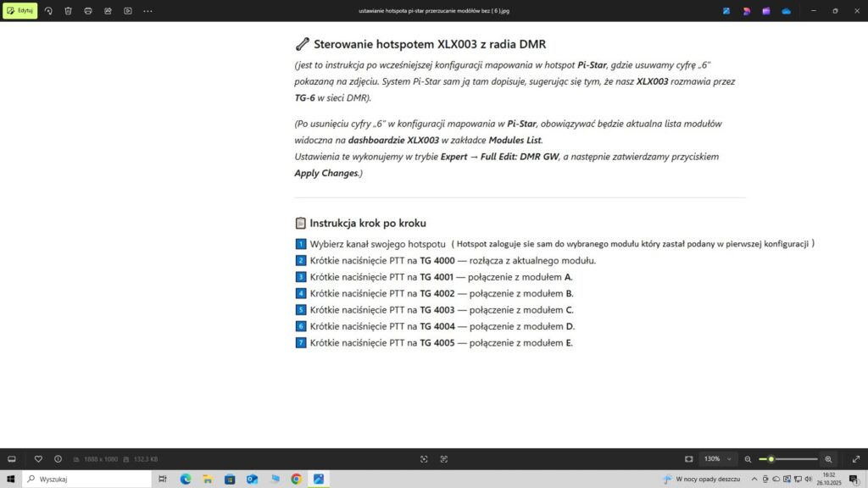868x488 pixels.
Task: Click the Edytuj edit button
Action: [x=20, y=11]
